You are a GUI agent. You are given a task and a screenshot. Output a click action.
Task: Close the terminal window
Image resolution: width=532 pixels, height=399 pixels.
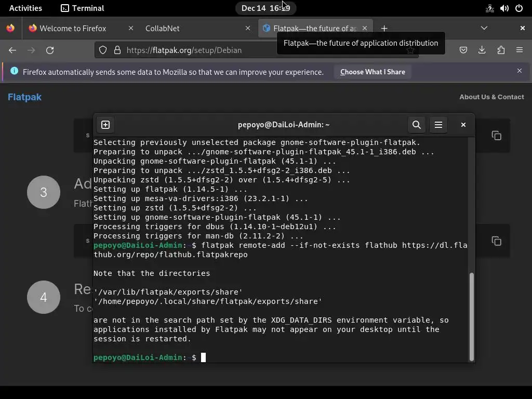(x=463, y=125)
